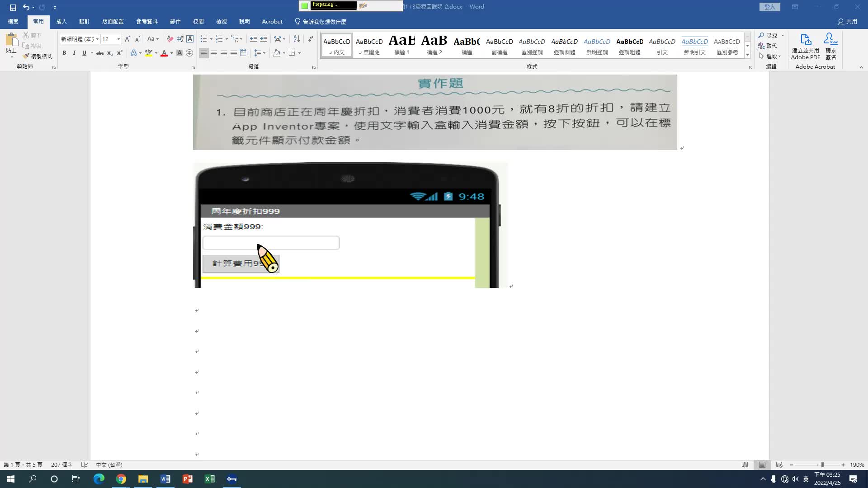Open the line spacing dropdown
This screenshot has height=488, width=868.
259,53
